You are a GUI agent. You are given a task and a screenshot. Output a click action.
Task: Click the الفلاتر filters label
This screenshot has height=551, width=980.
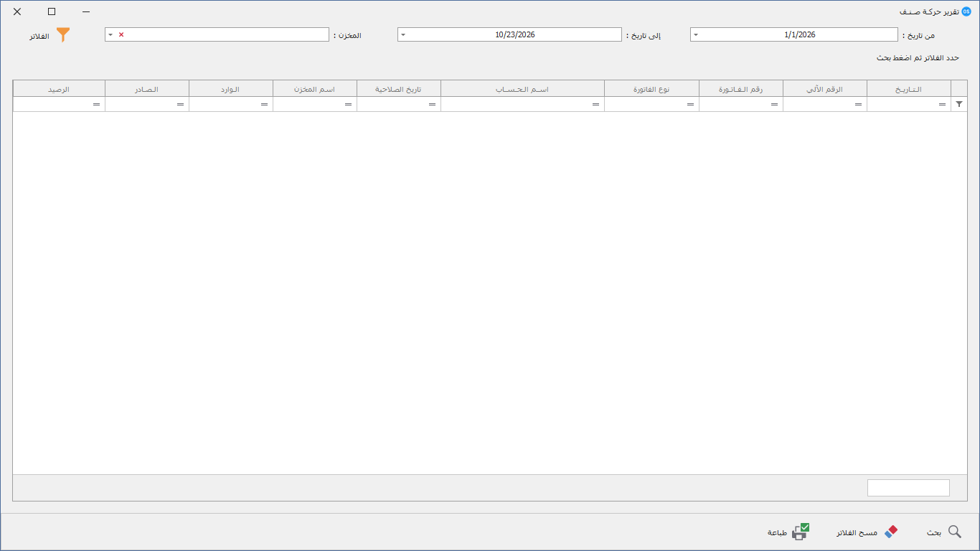pyautogui.click(x=39, y=35)
